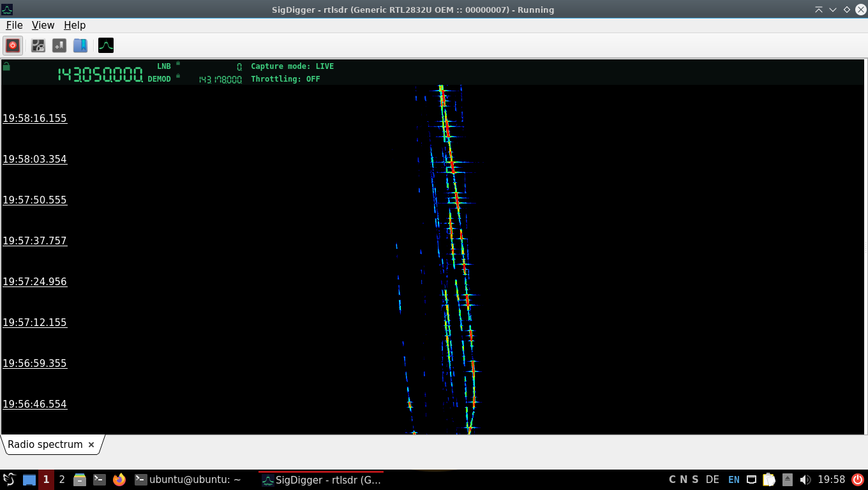The height and width of the screenshot is (490, 868).
Task: Close the Radio spectrum tab
Action: pyautogui.click(x=91, y=445)
